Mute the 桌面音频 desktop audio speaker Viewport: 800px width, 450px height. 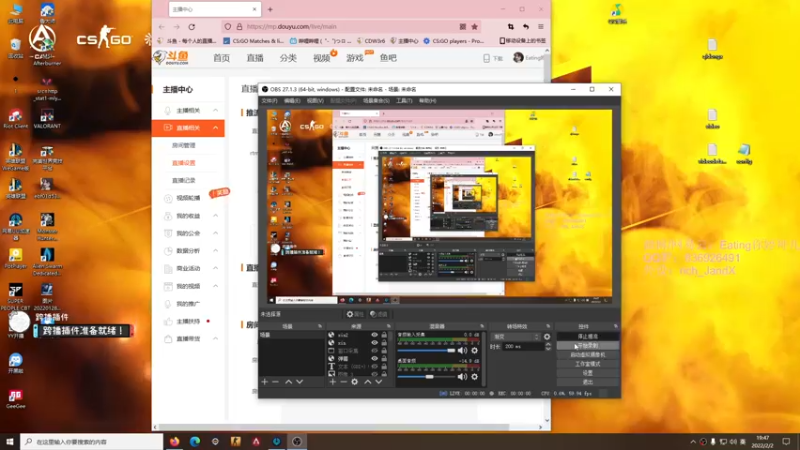point(462,377)
